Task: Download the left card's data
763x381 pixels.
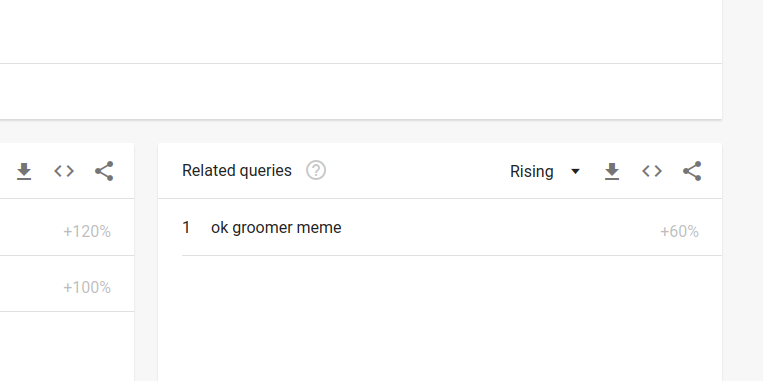Action: (x=24, y=171)
